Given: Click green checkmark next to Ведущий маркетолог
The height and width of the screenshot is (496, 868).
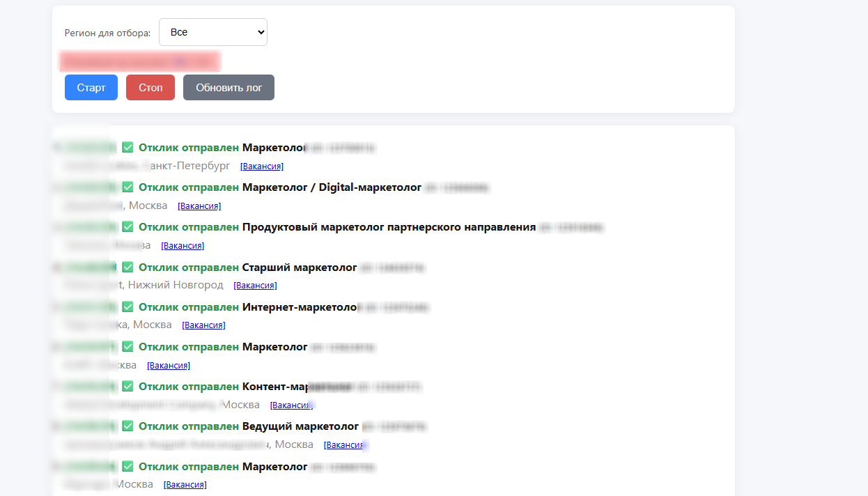Looking at the screenshot, I should 127,426.
